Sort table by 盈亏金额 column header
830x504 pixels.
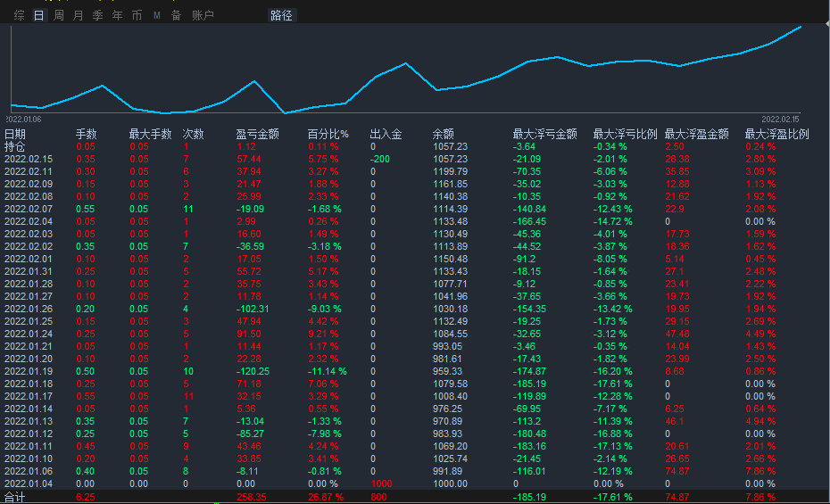pos(257,134)
